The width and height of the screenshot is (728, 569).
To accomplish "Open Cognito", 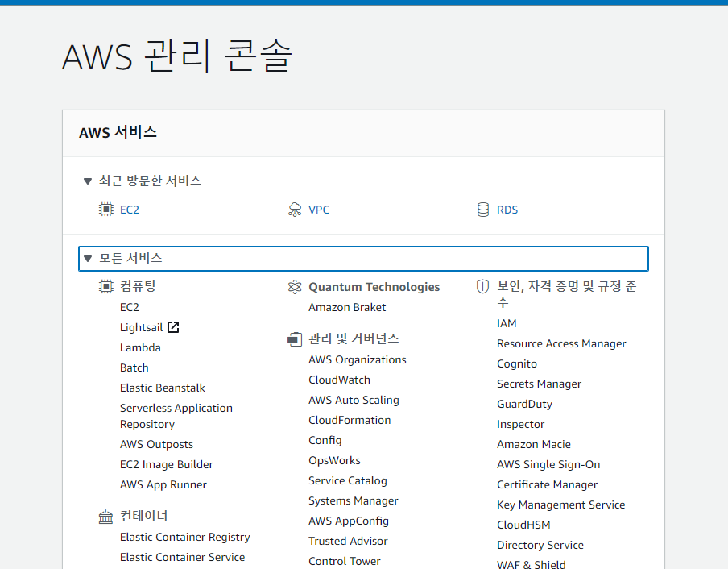I will 517,363.
